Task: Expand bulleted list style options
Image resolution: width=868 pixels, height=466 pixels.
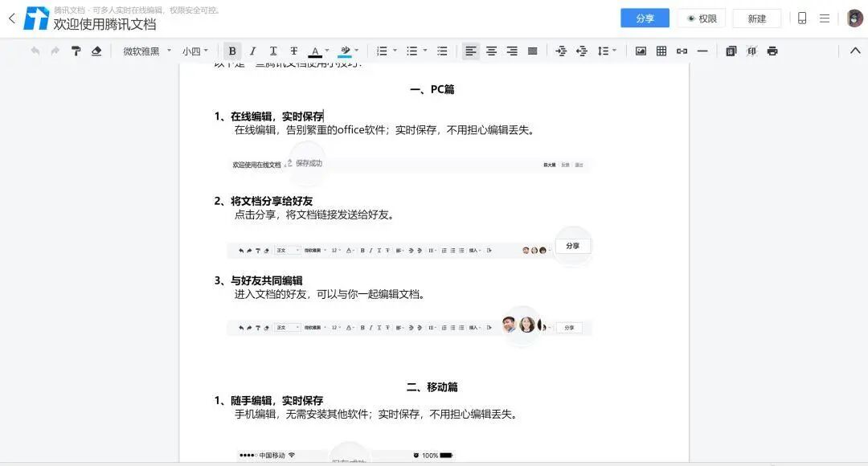Action: point(425,51)
